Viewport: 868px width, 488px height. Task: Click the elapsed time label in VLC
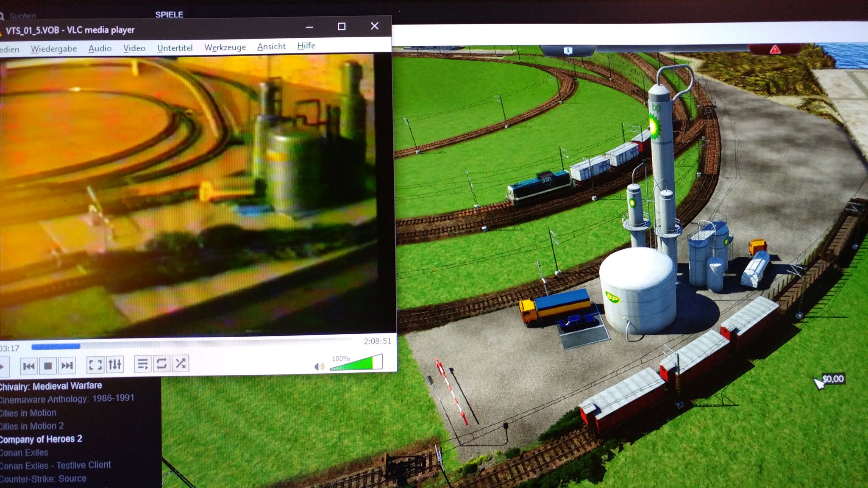pos(9,349)
